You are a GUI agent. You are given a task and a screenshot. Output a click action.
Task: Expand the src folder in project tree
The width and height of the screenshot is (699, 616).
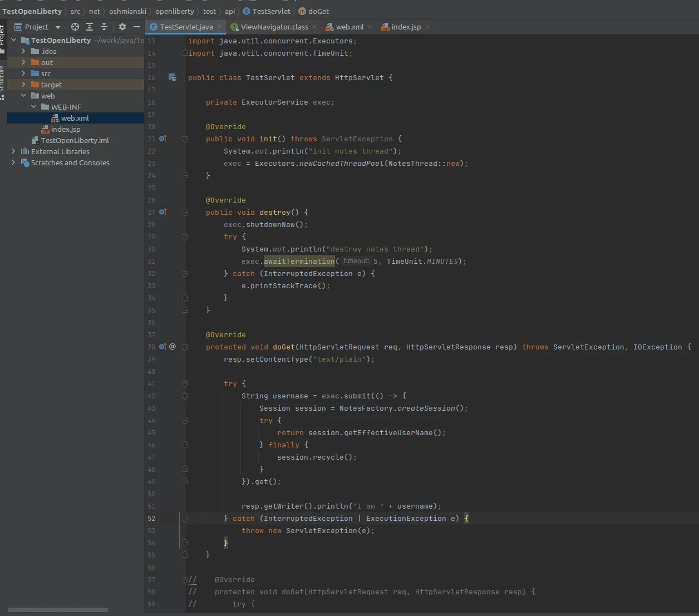(23, 73)
